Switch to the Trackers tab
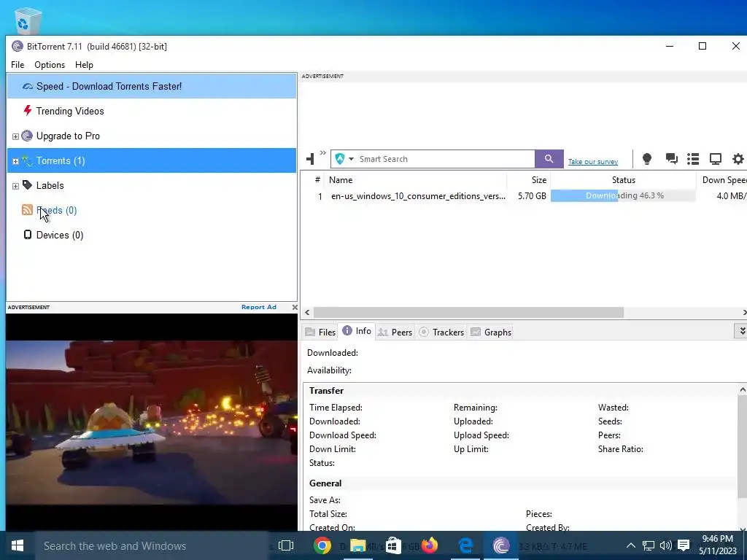This screenshot has width=747, height=560. coord(441,332)
